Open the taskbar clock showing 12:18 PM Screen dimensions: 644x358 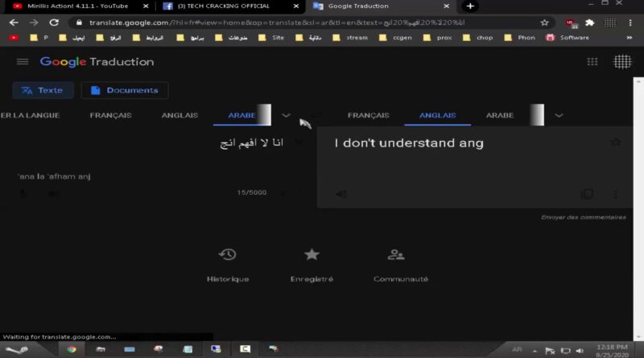tap(612, 351)
